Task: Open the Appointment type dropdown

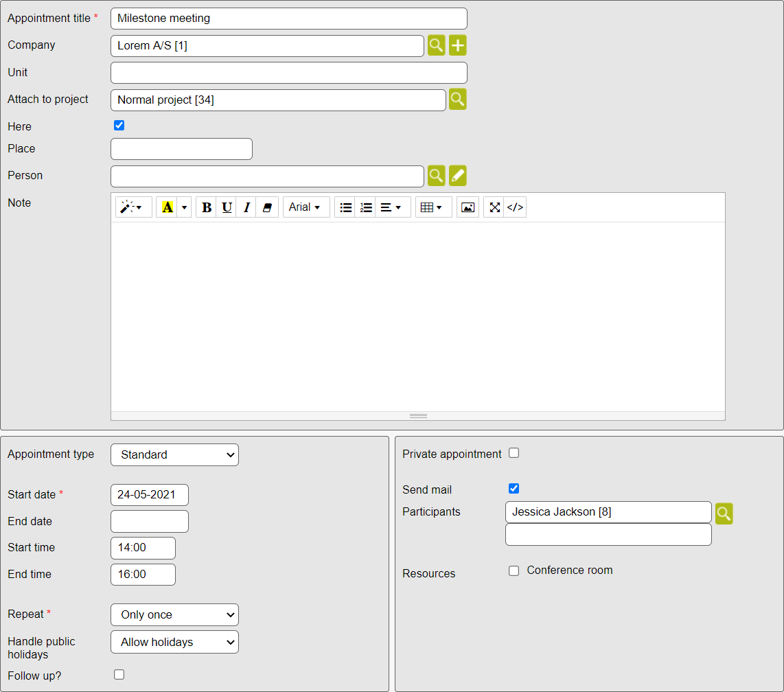Action: coord(174,454)
